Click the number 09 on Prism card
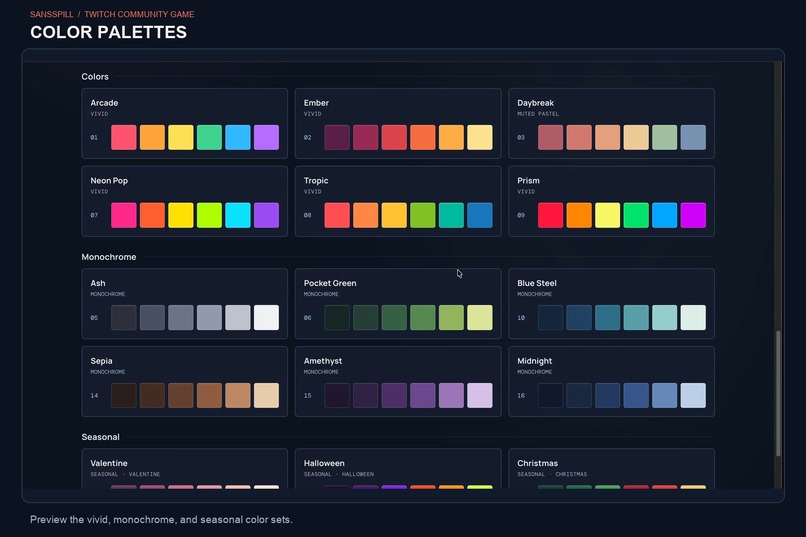Screen dimensions: 806x537 pos(521,215)
